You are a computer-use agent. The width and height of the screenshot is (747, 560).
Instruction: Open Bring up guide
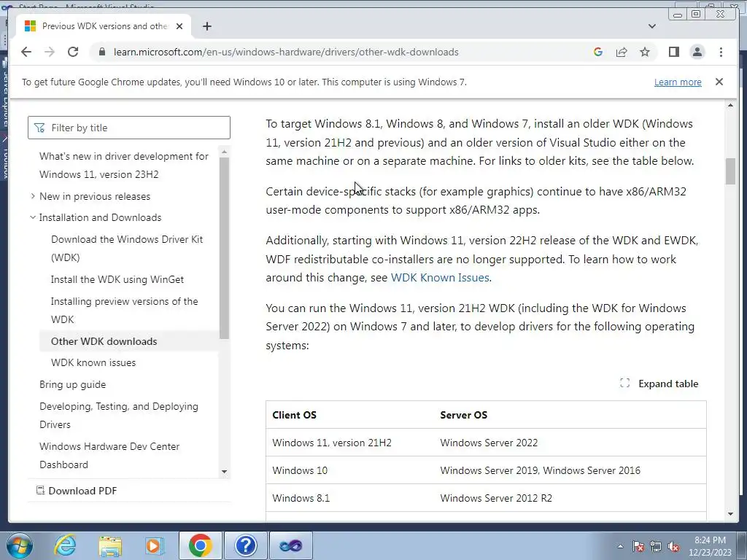pos(72,384)
